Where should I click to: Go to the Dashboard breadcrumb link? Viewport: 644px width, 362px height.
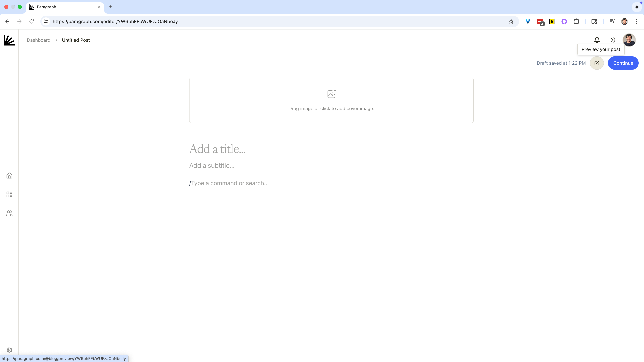pyautogui.click(x=39, y=40)
